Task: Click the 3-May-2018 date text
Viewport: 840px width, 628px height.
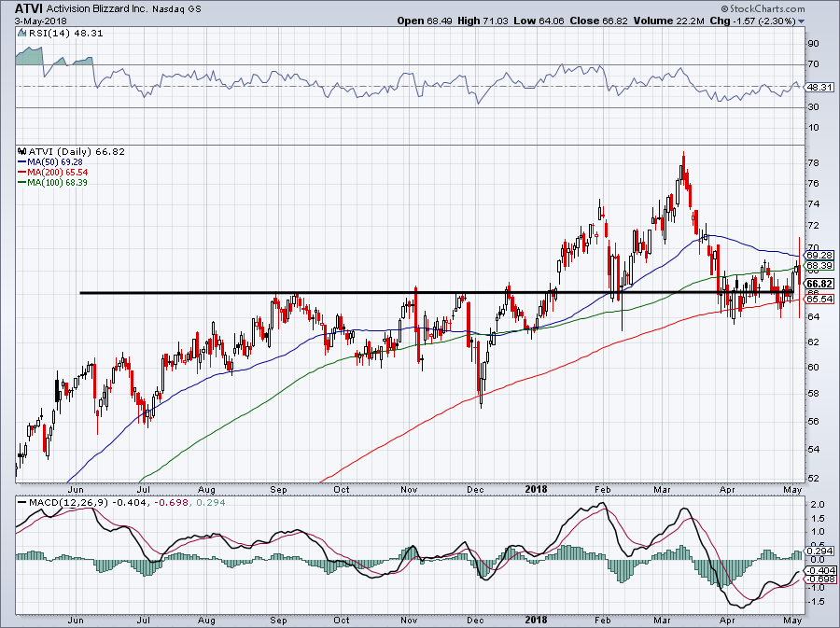Action: pyautogui.click(x=41, y=21)
